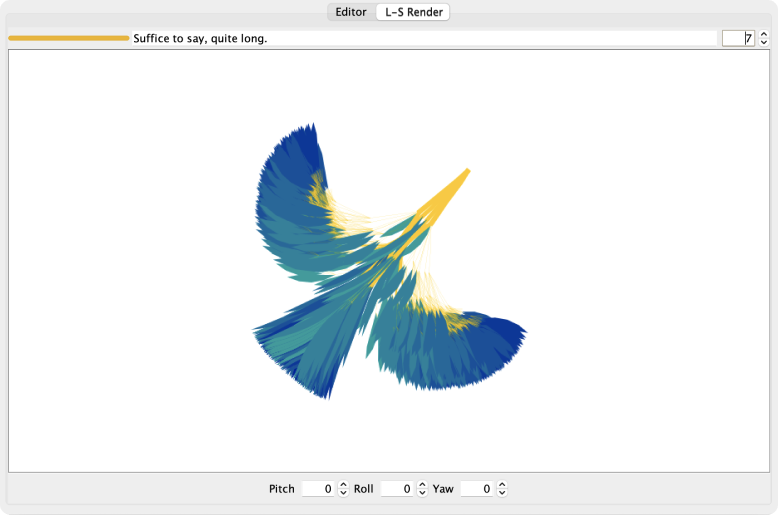Click the Yaw label
778x515 pixels.
tap(443, 489)
